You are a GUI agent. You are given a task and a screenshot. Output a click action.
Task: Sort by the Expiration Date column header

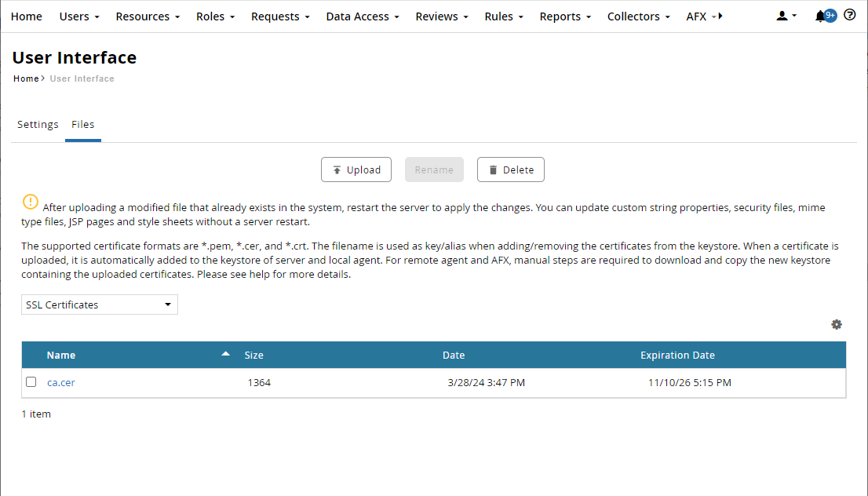tap(677, 355)
